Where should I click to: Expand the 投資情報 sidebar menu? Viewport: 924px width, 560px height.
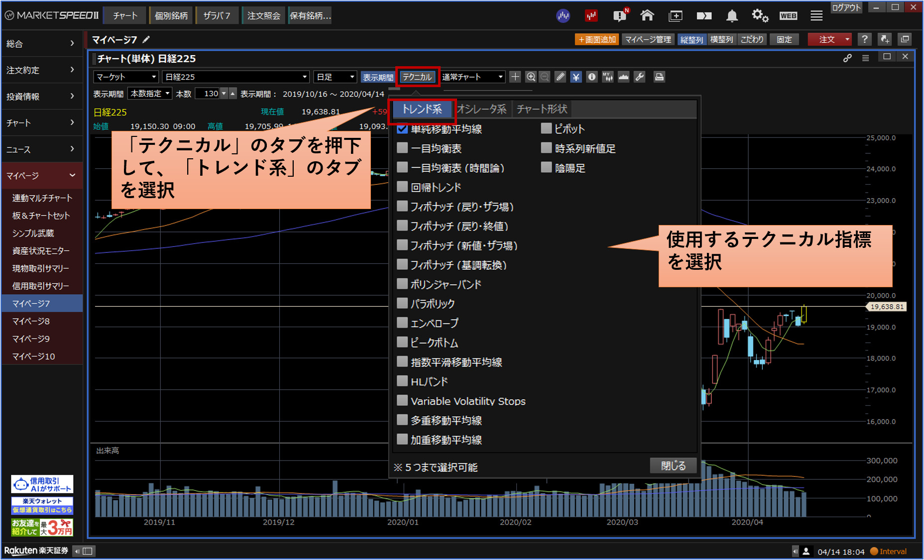pyautogui.click(x=41, y=97)
